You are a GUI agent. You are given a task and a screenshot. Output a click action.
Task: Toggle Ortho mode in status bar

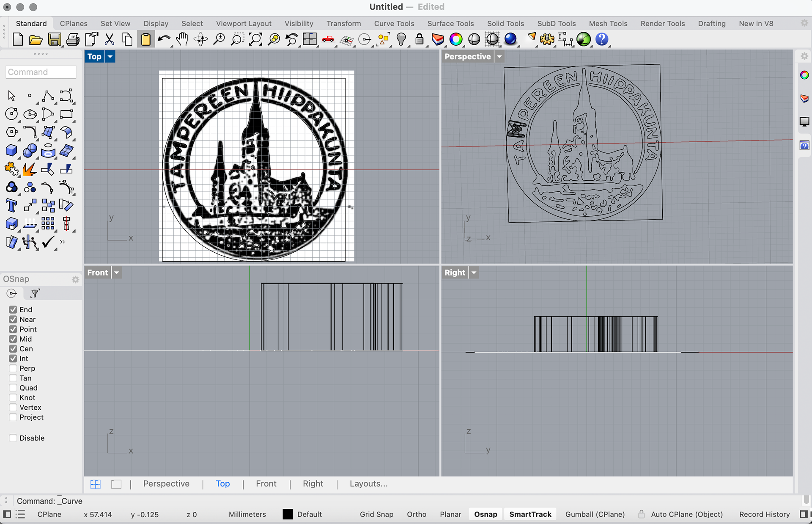416,514
